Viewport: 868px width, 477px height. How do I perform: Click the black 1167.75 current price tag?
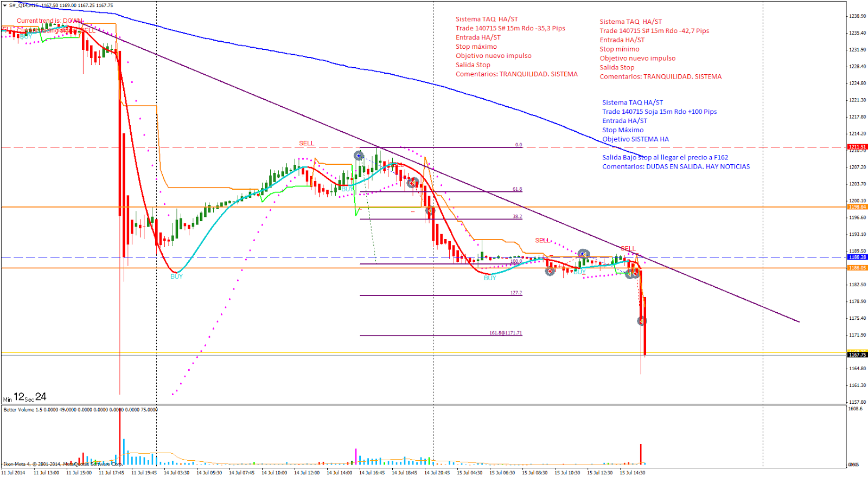857,355
